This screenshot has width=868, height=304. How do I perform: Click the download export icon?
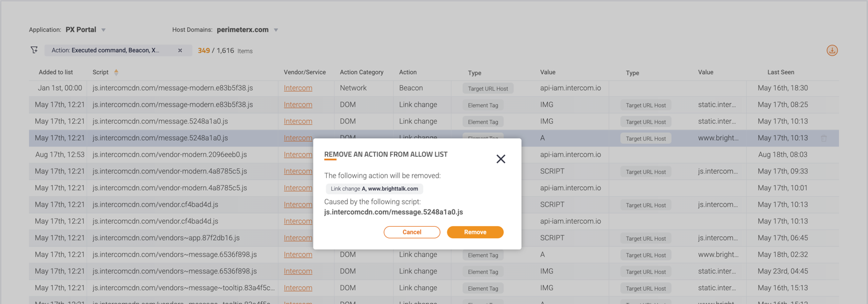(x=831, y=51)
